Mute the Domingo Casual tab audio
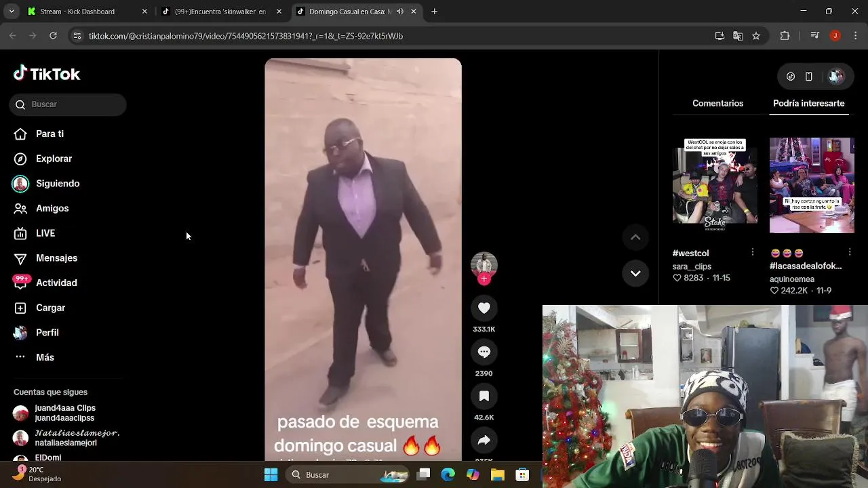Image resolution: width=868 pixels, height=488 pixels. point(399,12)
